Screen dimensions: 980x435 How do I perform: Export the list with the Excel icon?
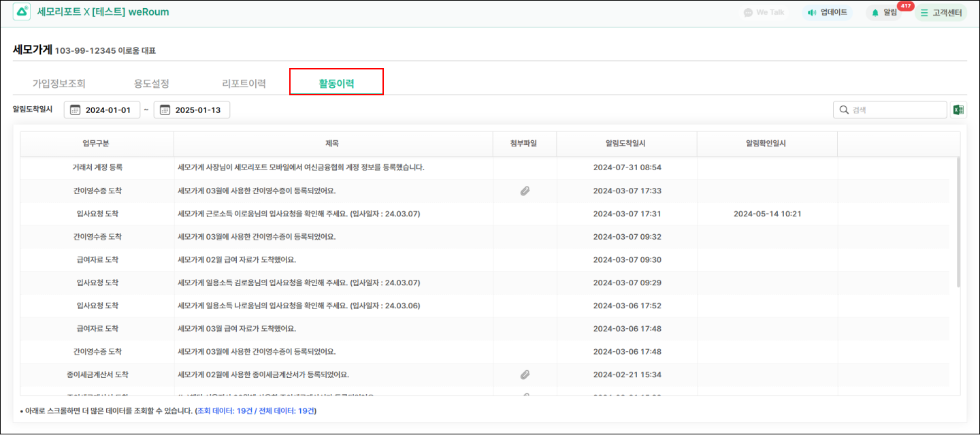click(x=958, y=110)
